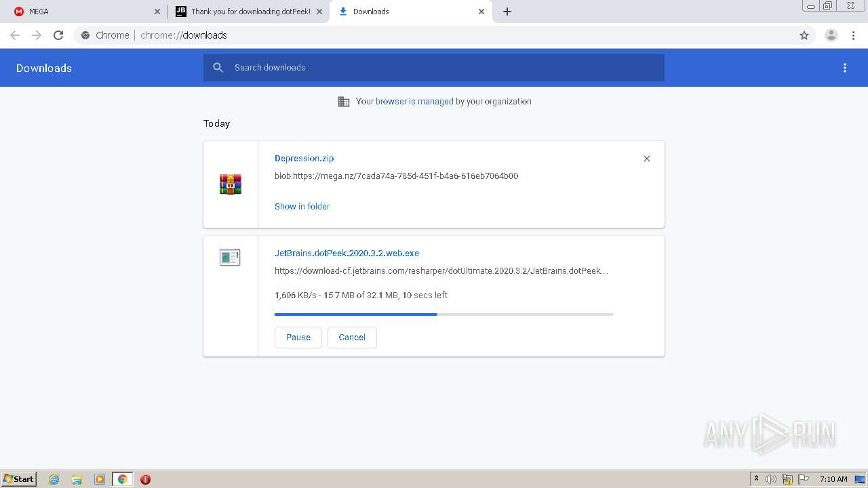This screenshot has width=868, height=488.
Task: Reload the downloads page
Action: [x=58, y=35]
